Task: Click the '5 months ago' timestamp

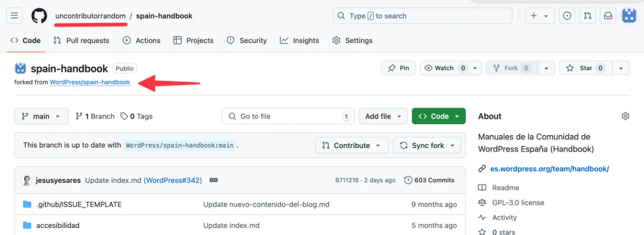Action: tap(434, 225)
